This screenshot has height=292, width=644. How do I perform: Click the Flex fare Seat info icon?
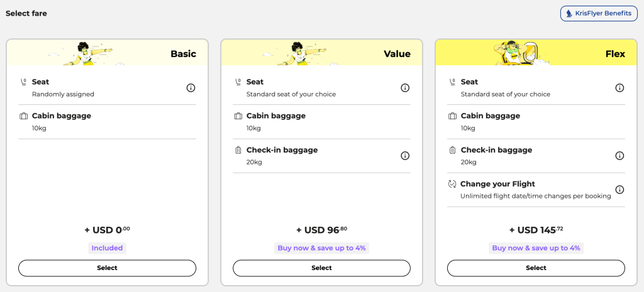pos(619,88)
